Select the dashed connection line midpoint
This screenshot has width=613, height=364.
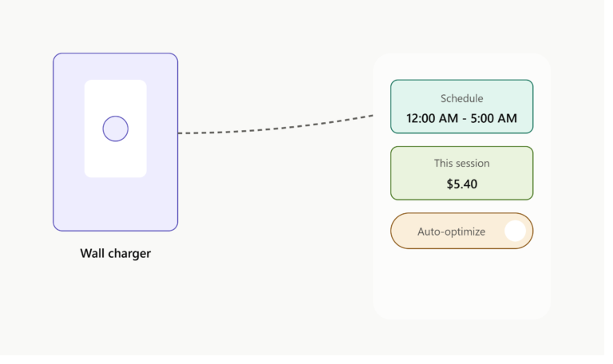tap(275, 128)
